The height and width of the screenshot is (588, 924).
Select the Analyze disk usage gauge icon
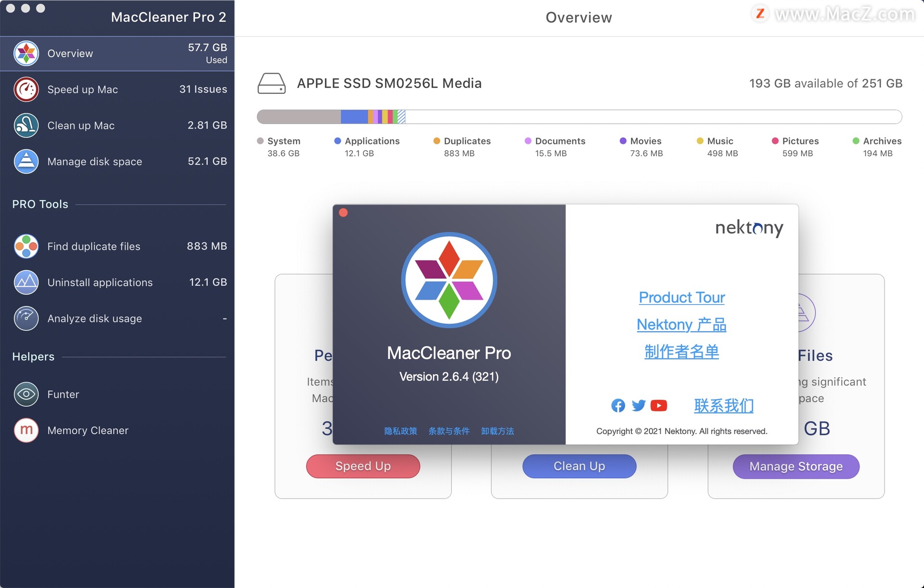(x=26, y=319)
